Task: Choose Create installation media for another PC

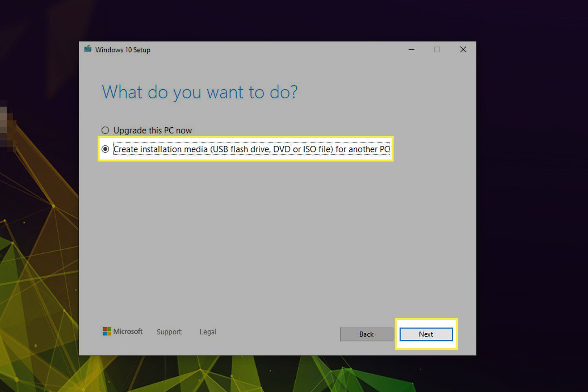Action: point(245,149)
